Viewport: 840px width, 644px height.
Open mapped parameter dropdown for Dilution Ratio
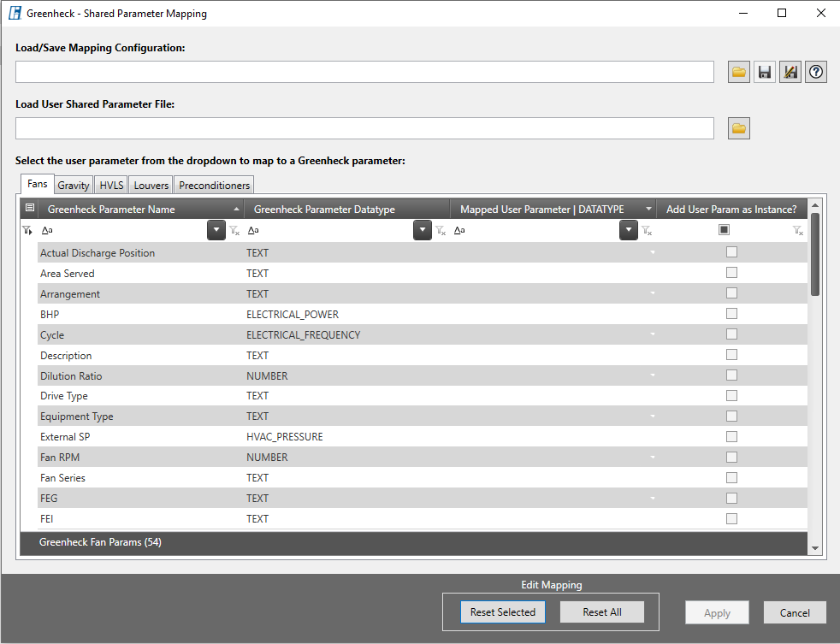[652, 375]
